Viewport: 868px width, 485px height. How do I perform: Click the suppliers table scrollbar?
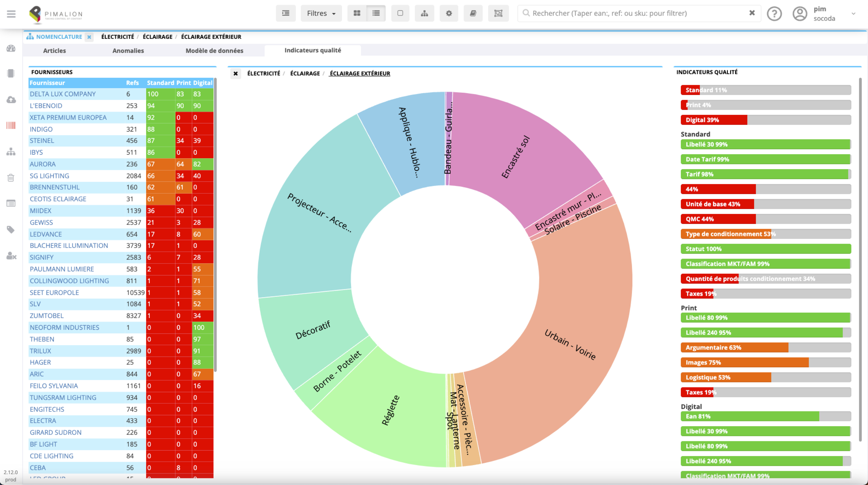(x=215, y=225)
